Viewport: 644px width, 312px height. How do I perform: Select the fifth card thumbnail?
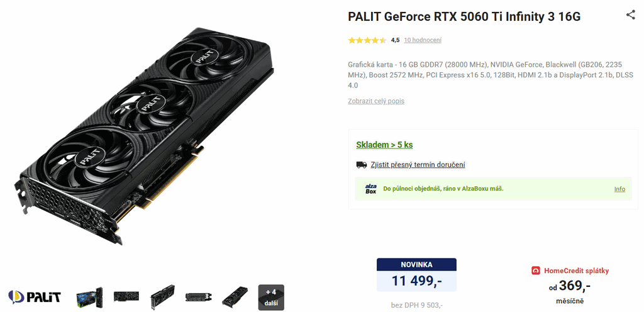tap(235, 298)
